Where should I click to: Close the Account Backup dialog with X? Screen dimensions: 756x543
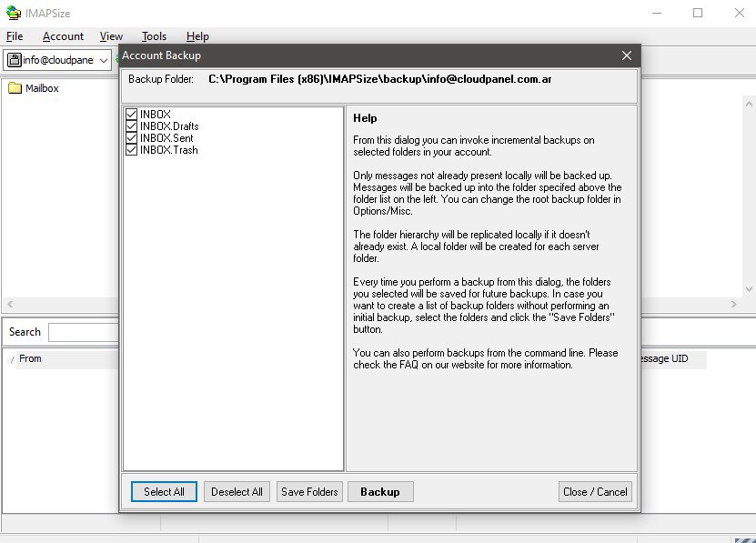626,55
